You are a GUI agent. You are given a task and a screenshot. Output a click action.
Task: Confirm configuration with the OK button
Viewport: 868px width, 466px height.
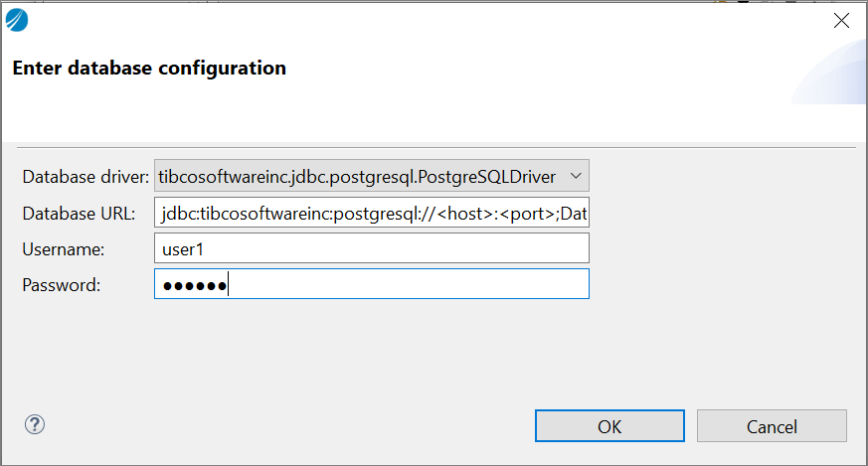click(609, 426)
